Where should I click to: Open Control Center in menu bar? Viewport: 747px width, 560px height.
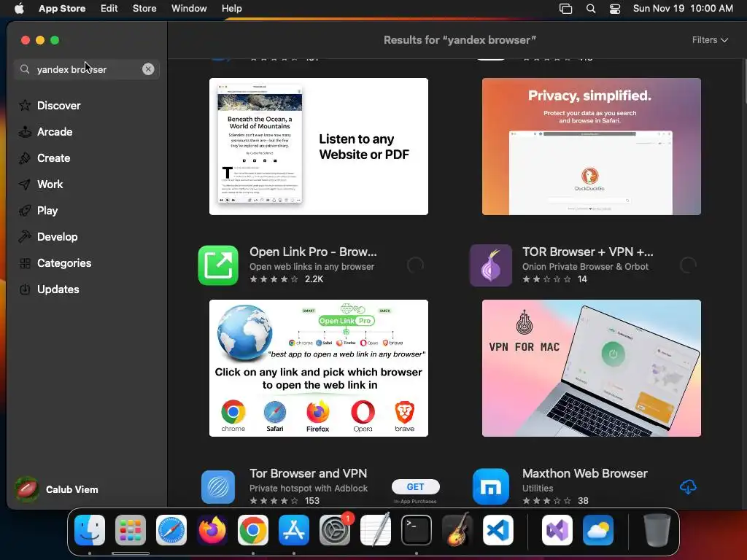(x=615, y=9)
